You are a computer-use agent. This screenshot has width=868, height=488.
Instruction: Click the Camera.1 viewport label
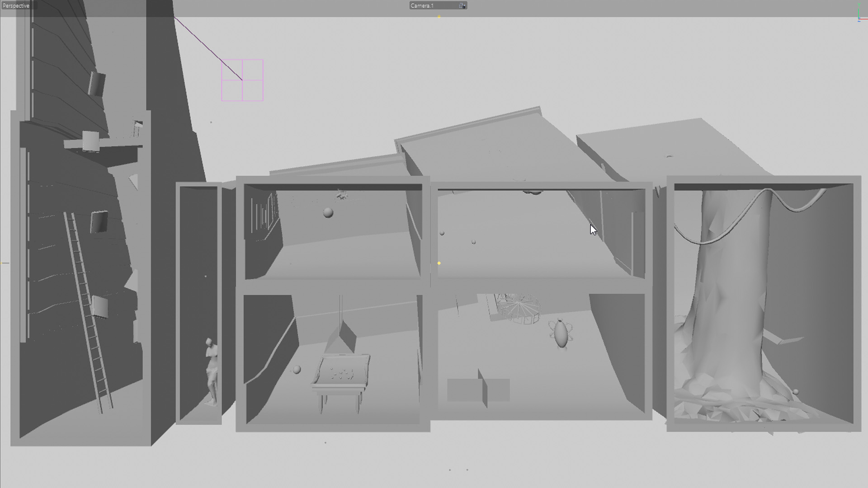tap(422, 5)
